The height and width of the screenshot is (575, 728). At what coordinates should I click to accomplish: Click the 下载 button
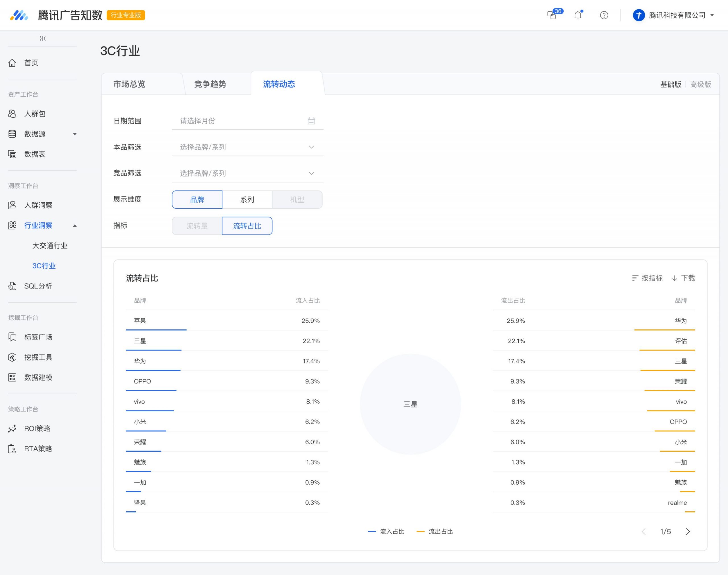pyautogui.click(x=683, y=278)
